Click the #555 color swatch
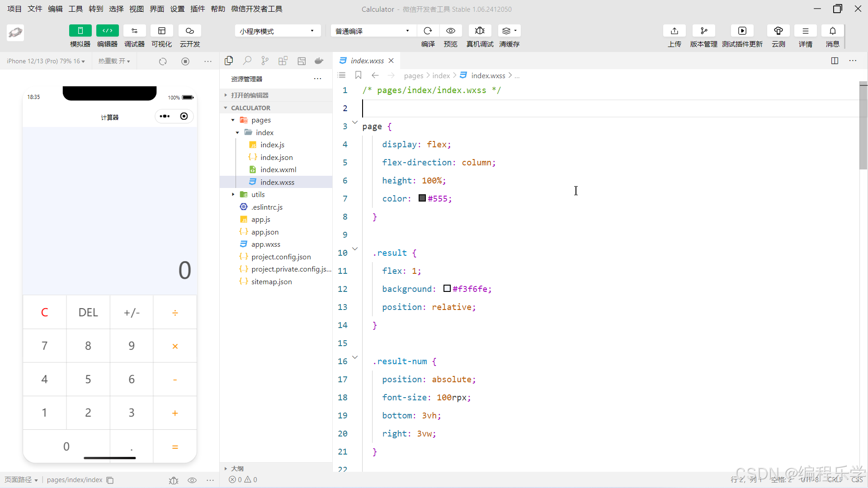 (422, 198)
